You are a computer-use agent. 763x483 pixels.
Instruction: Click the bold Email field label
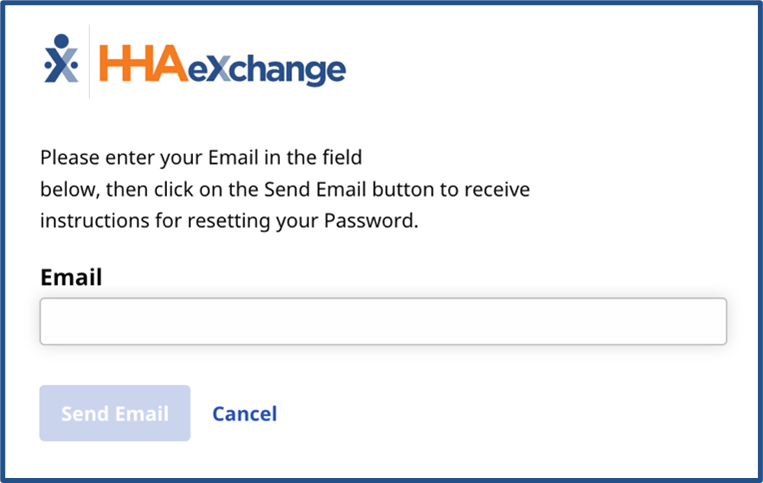tap(71, 277)
